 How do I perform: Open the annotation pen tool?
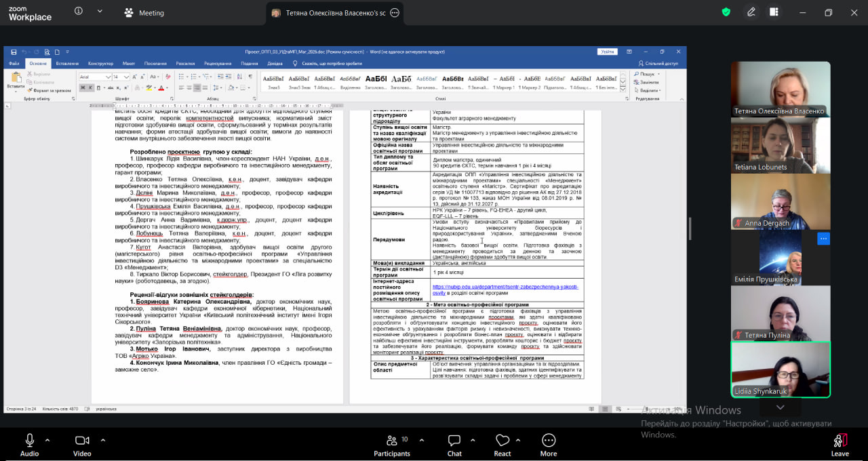click(751, 12)
